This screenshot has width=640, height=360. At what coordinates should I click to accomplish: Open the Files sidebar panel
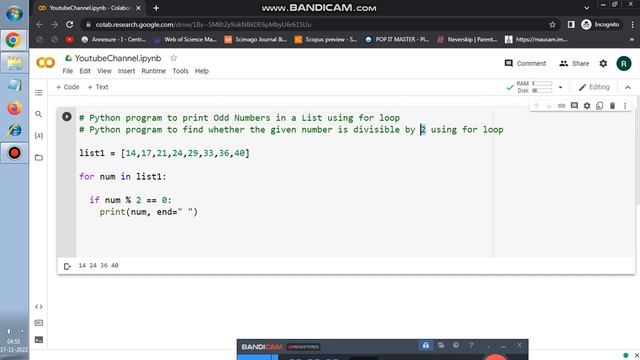coord(39,158)
